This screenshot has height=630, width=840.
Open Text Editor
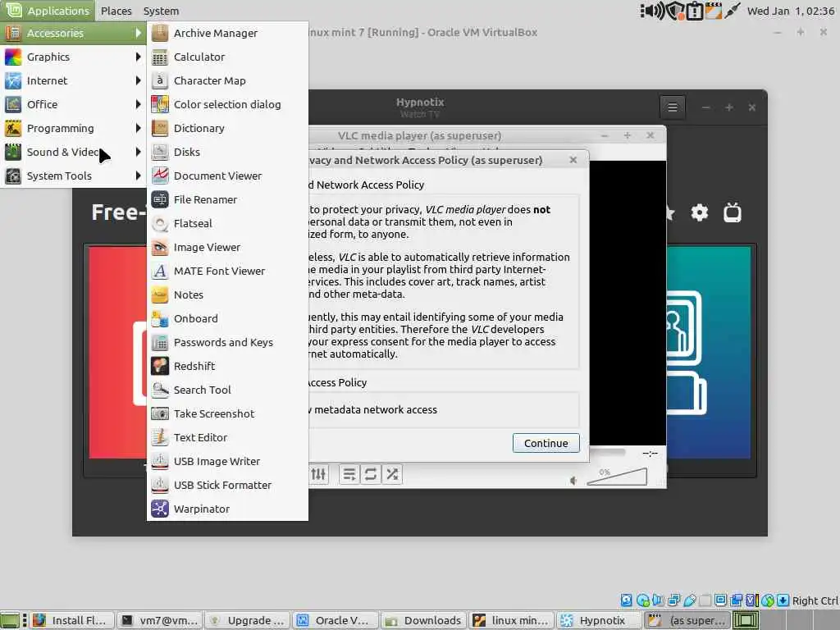pos(227,438)
